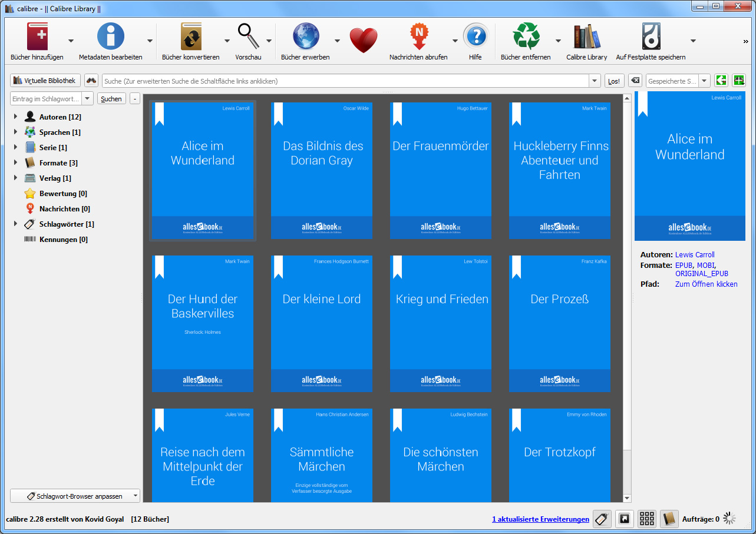The width and height of the screenshot is (756, 534).
Task: Click the Eintrag im Schlagwort search field
Action: [47, 99]
